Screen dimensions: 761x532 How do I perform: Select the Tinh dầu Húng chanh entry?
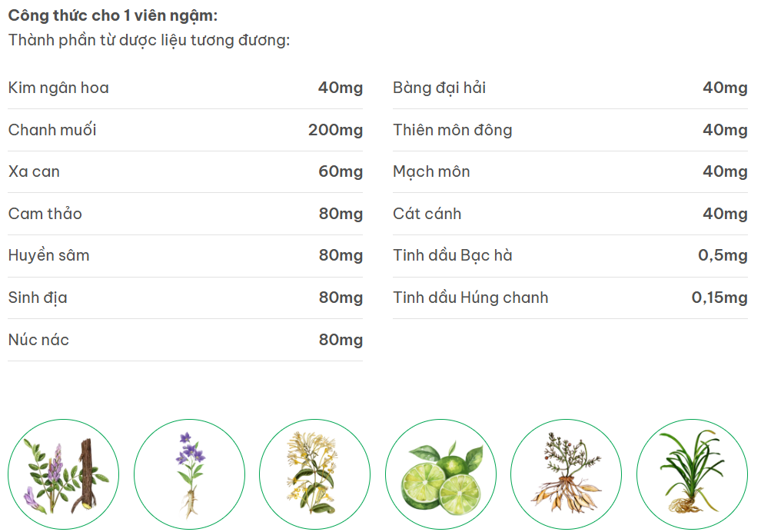pyautogui.click(x=570, y=298)
